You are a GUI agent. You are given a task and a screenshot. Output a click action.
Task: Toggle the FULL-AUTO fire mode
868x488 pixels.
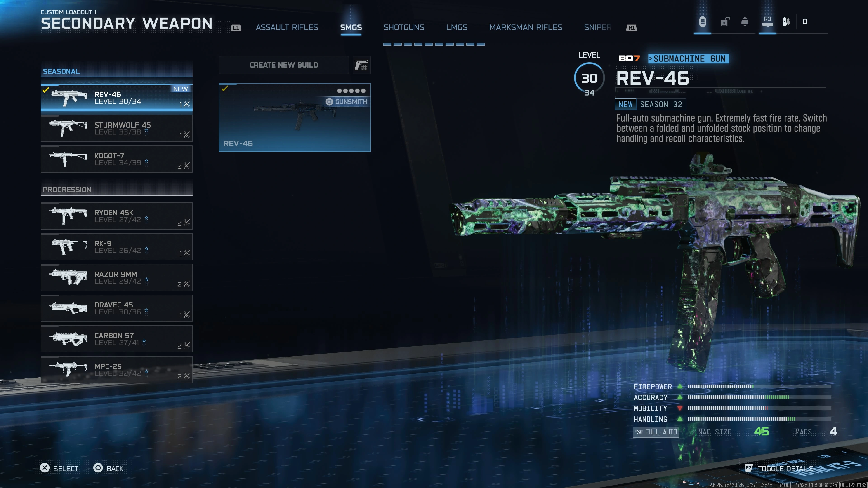tap(656, 432)
